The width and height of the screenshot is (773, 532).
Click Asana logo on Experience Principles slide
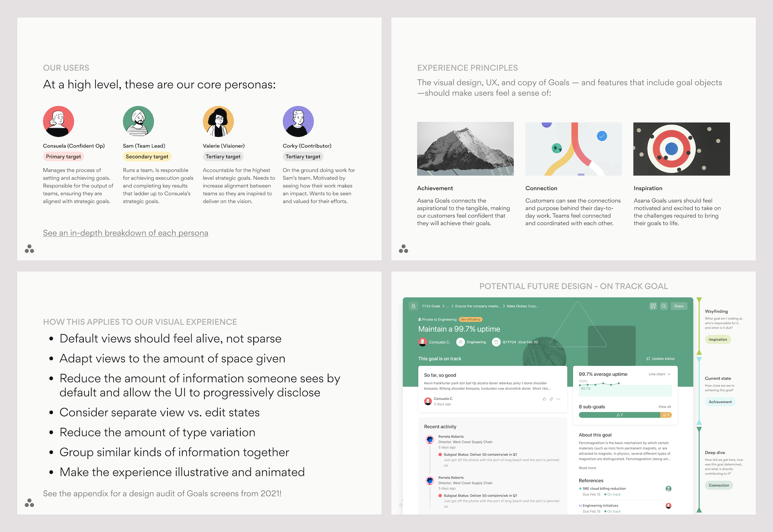point(403,249)
